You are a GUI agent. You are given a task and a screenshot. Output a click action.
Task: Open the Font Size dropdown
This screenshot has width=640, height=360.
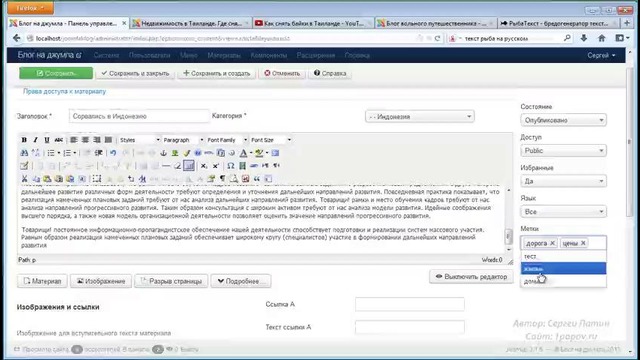(271, 140)
